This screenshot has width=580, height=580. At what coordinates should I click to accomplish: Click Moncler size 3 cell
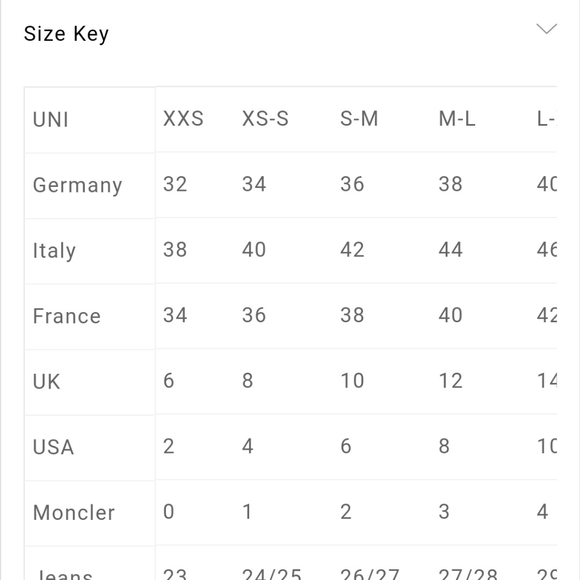click(x=444, y=512)
